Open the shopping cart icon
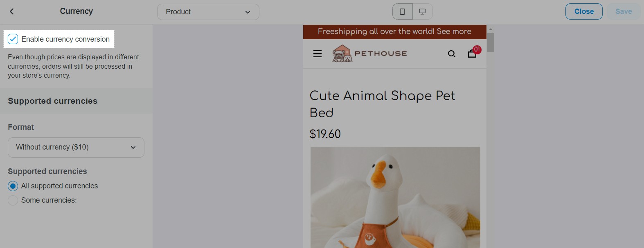Screen dimensions: 644x248 pyautogui.click(x=472, y=54)
